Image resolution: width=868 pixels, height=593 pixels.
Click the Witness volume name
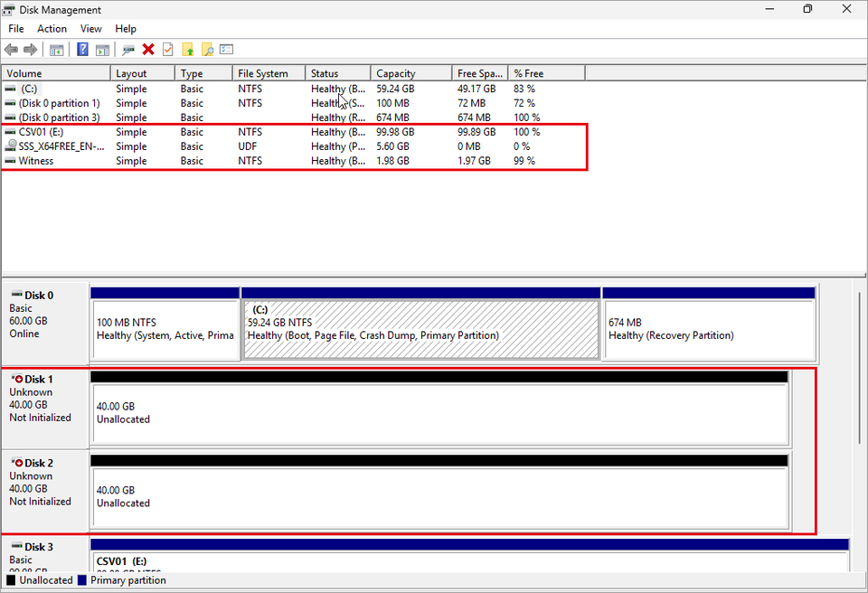pos(36,161)
